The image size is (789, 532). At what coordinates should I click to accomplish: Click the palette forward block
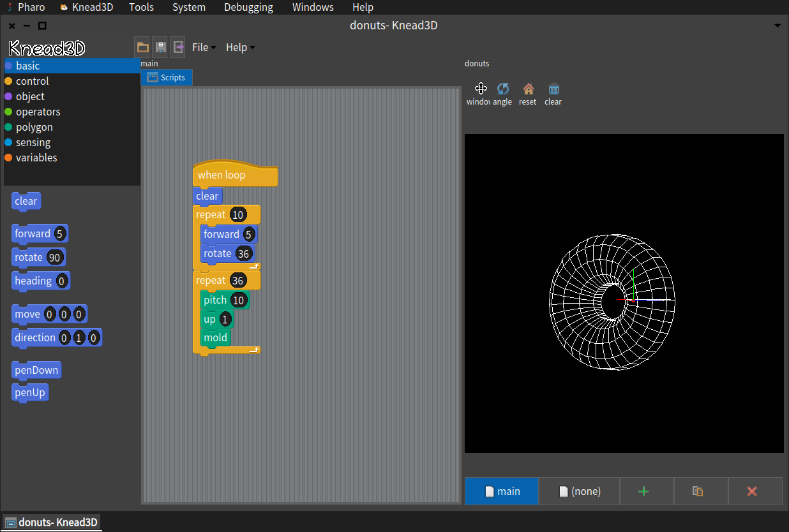tap(40, 233)
